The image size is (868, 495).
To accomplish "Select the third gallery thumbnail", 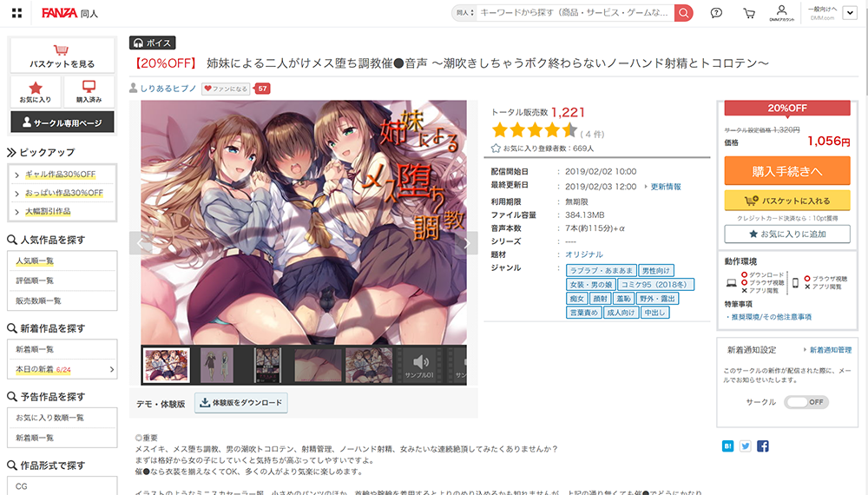I will coord(267,365).
